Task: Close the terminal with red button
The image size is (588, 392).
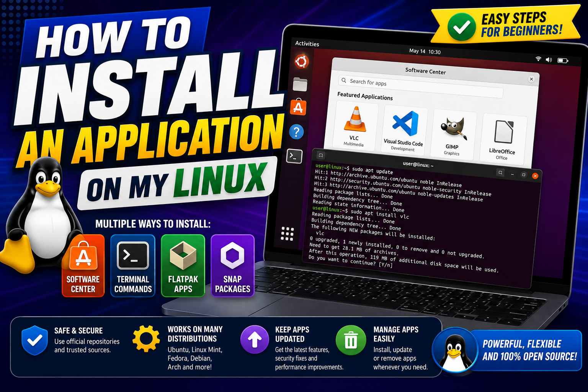Action: tap(535, 176)
